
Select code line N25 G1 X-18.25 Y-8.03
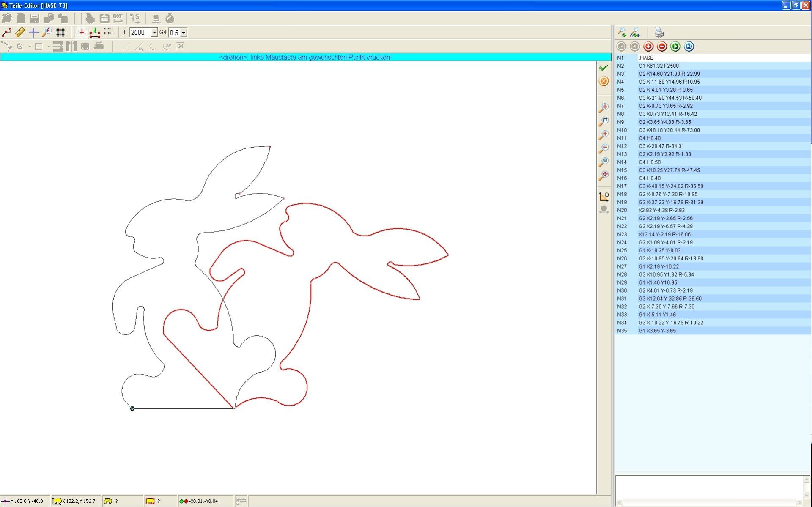[660, 250]
